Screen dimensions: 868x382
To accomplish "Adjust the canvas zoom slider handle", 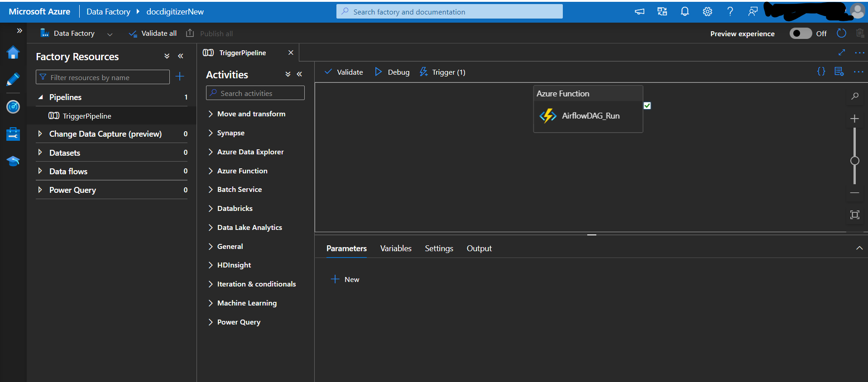I will [x=855, y=161].
